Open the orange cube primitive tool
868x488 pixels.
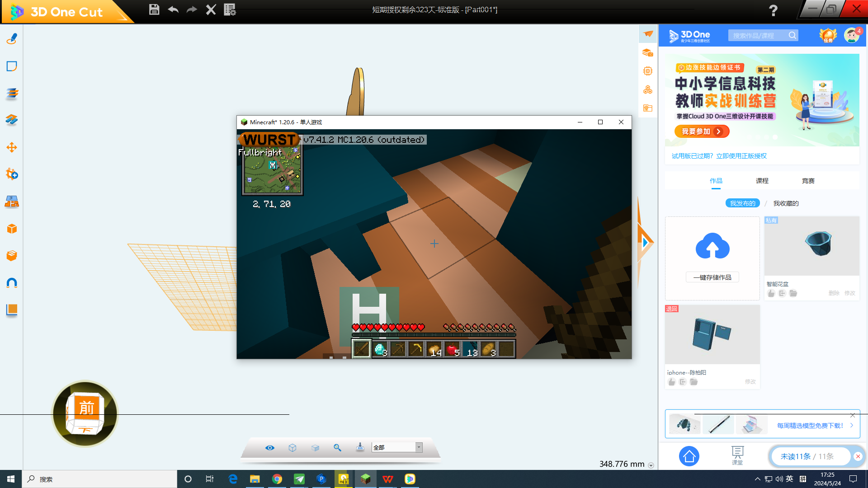(x=12, y=229)
